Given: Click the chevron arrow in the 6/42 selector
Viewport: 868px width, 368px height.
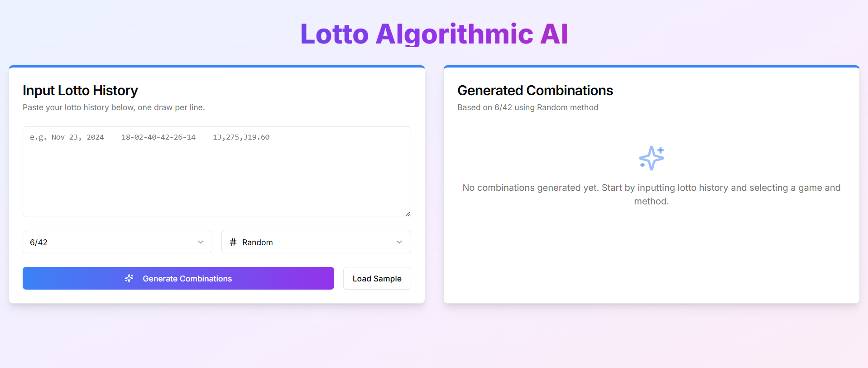Looking at the screenshot, I should click(x=201, y=242).
